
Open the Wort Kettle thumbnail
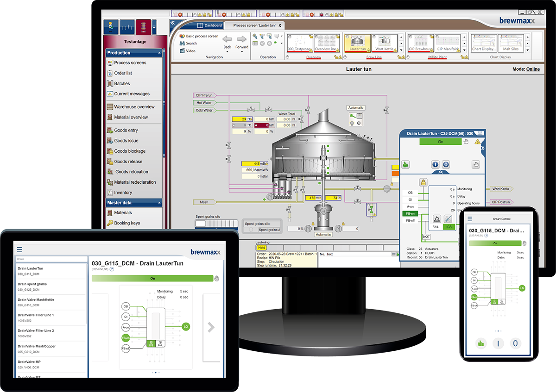pyautogui.click(x=384, y=43)
